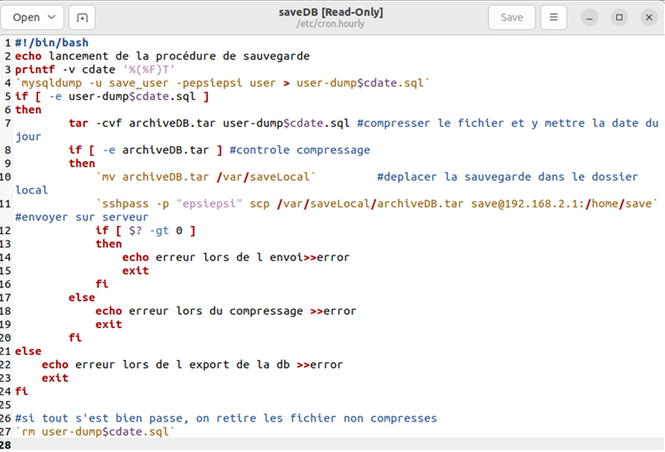Place cursor on the #!/bin/bash line
The height and width of the screenshot is (452, 665).
click(x=49, y=43)
